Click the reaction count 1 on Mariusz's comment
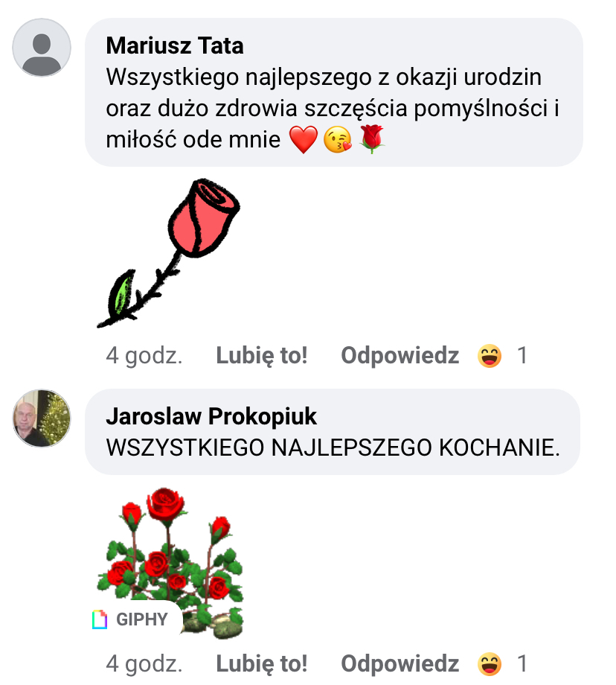 pos(522,356)
